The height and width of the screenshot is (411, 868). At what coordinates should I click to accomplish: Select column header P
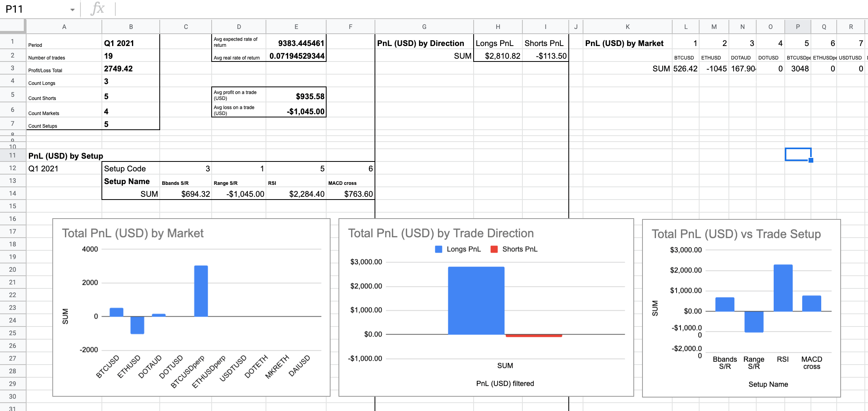(798, 27)
